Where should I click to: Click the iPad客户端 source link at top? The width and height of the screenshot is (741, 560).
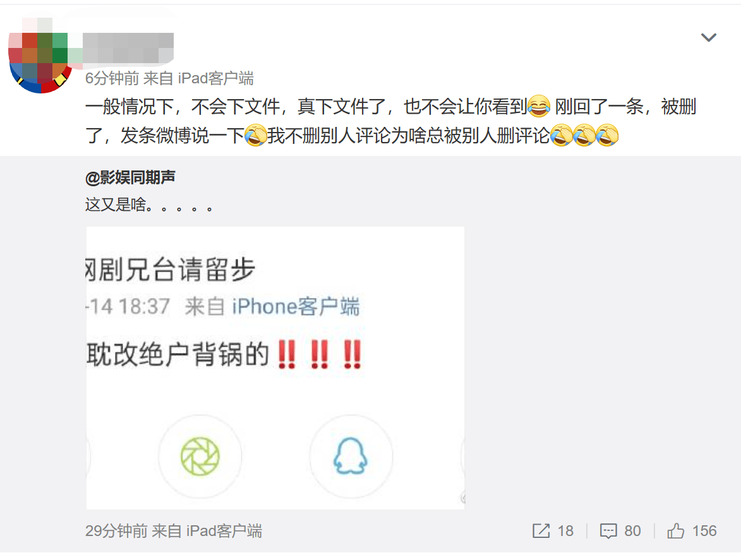click(x=216, y=78)
